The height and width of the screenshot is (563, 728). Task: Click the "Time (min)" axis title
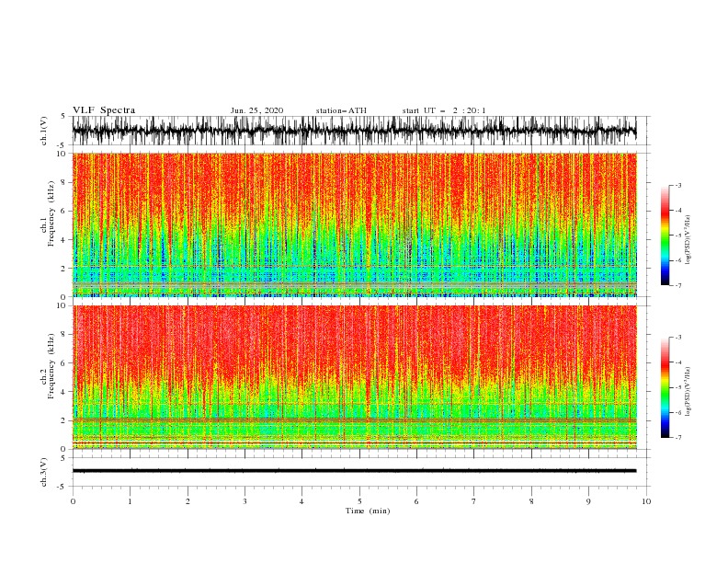(x=368, y=511)
